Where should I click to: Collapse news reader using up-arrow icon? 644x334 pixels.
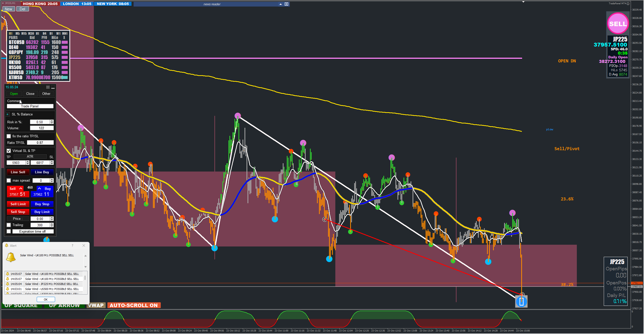pos(280,4)
